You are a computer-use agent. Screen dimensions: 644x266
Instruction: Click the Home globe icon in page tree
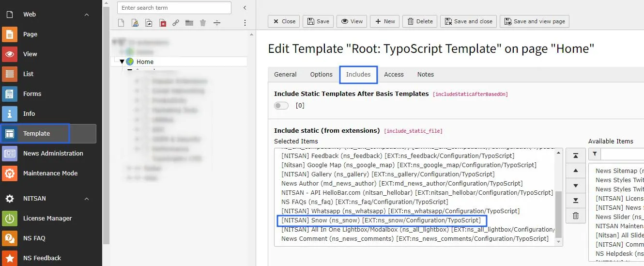pyautogui.click(x=130, y=62)
